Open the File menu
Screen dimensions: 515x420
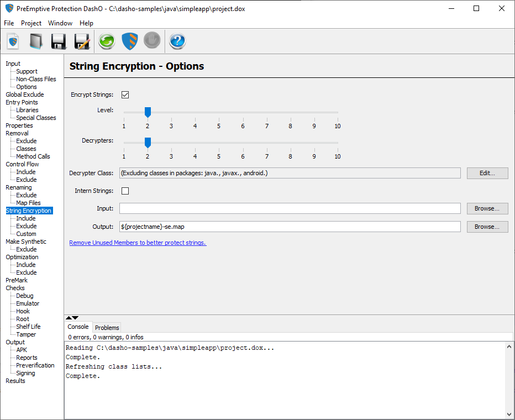tap(9, 23)
